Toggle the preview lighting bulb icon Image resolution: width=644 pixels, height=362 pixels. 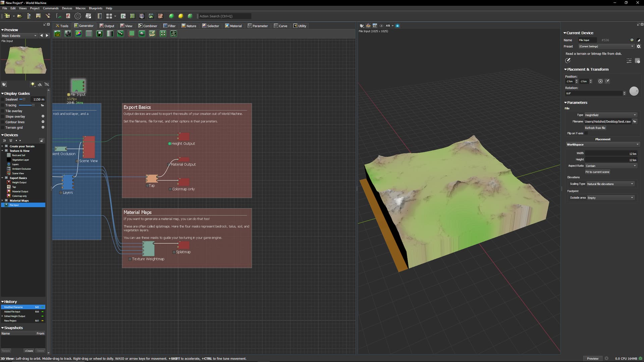(x=33, y=84)
